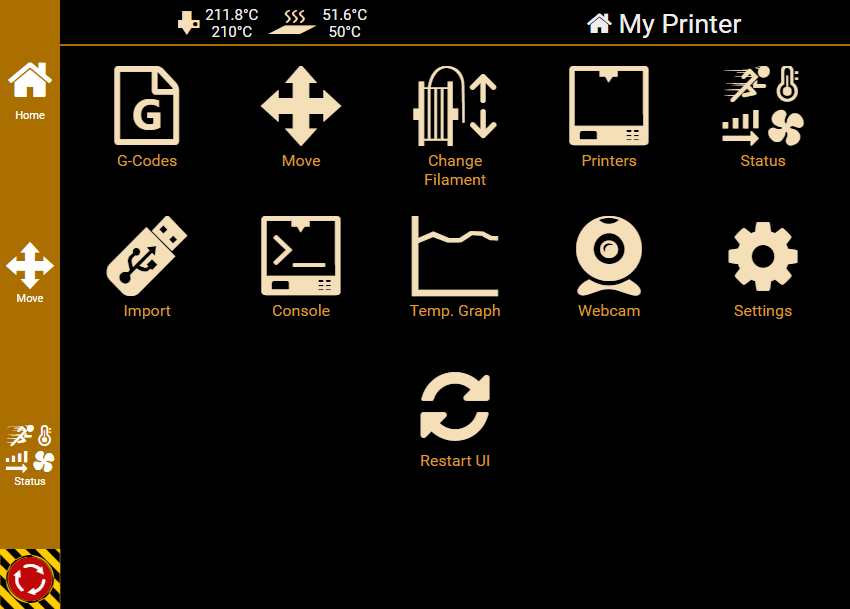Screen dimensions: 850x609
Task: Click the Restart UI refresh icon
Action: [455, 406]
